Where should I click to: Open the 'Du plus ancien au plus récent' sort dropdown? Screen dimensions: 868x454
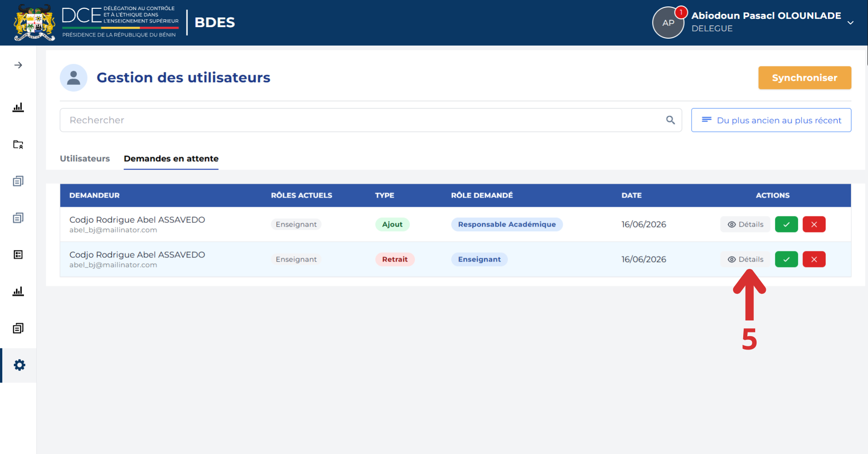(x=771, y=120)
